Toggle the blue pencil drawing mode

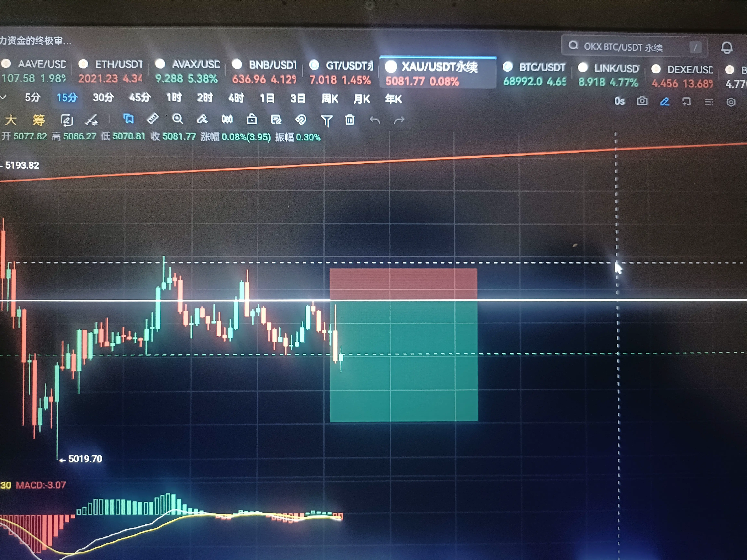point(665,102)
